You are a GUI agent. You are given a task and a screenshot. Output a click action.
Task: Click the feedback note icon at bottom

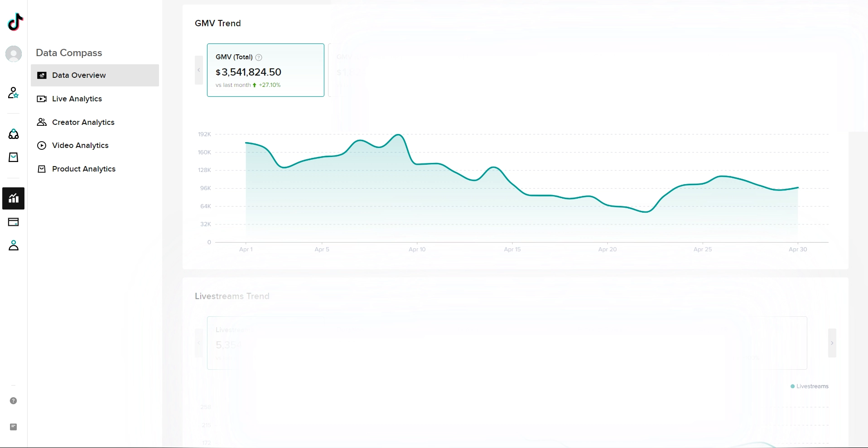click(14, 427)
